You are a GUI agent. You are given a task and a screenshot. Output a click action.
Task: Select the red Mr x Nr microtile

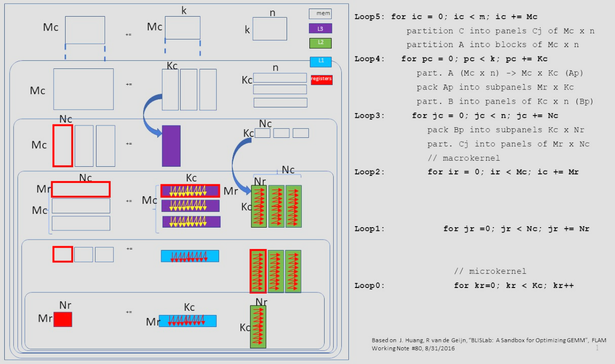[x=63, y=318]
